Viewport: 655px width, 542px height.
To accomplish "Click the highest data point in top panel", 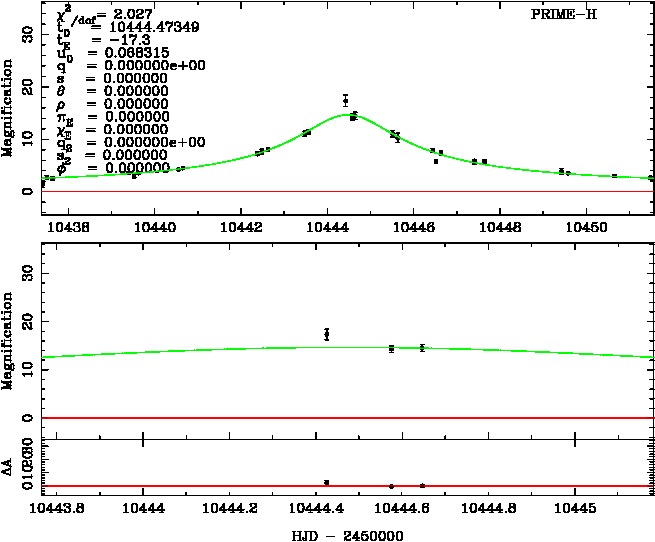I will click(x=345, y=101).
